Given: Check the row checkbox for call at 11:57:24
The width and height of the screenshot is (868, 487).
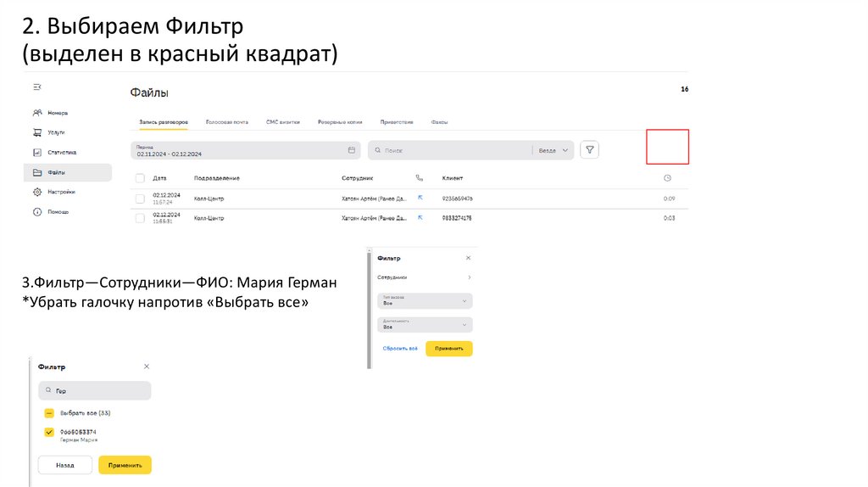Looking at the screenshot, I should coord(140,199).
